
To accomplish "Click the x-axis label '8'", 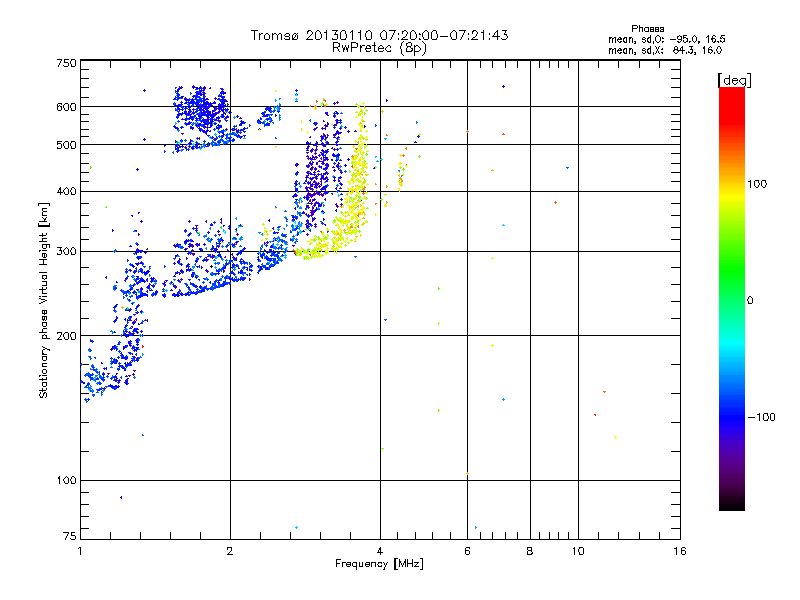I will (x=530, y=551).
